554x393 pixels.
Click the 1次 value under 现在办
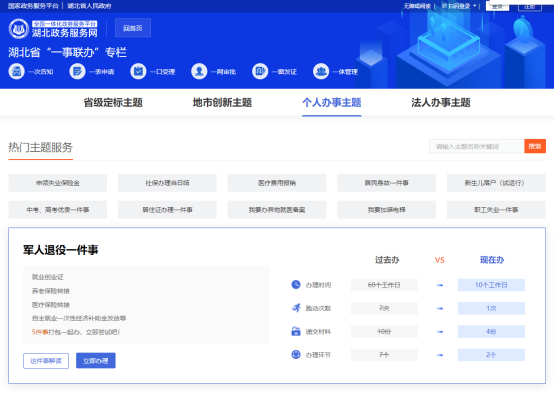point(491,308)
